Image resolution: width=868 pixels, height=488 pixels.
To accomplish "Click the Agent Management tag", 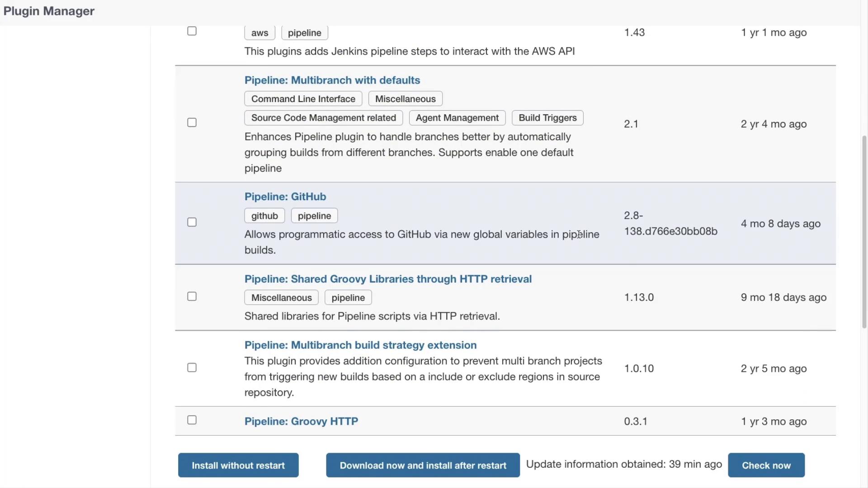I will [457, 118].
